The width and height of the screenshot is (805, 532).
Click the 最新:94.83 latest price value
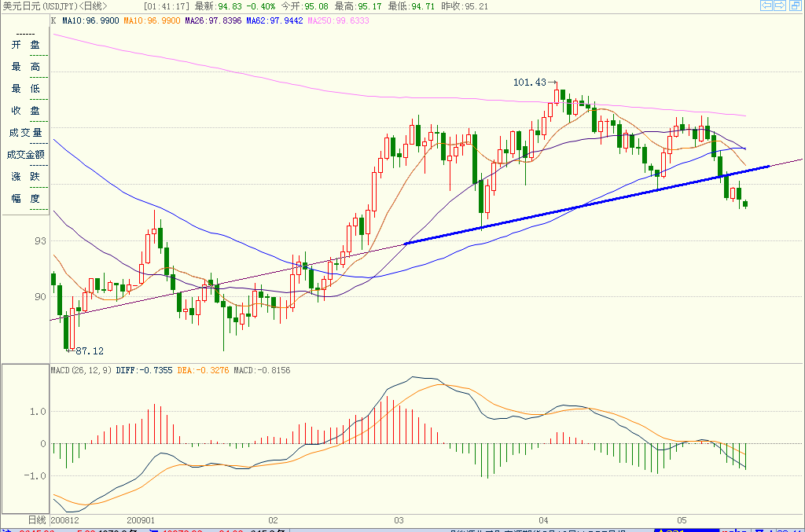pyautogui.click(x=219, y=6)
